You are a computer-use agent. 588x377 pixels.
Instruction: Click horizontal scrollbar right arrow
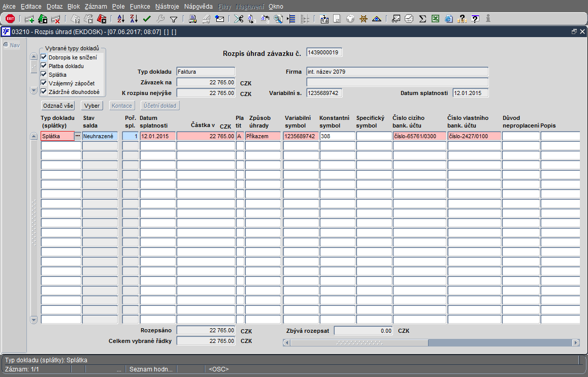(576, 342)
